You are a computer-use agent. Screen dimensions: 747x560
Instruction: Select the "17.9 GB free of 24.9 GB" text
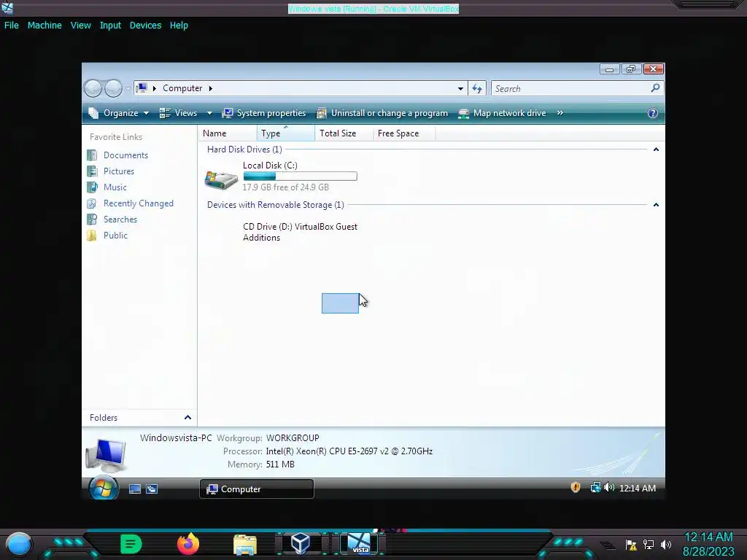285,187
